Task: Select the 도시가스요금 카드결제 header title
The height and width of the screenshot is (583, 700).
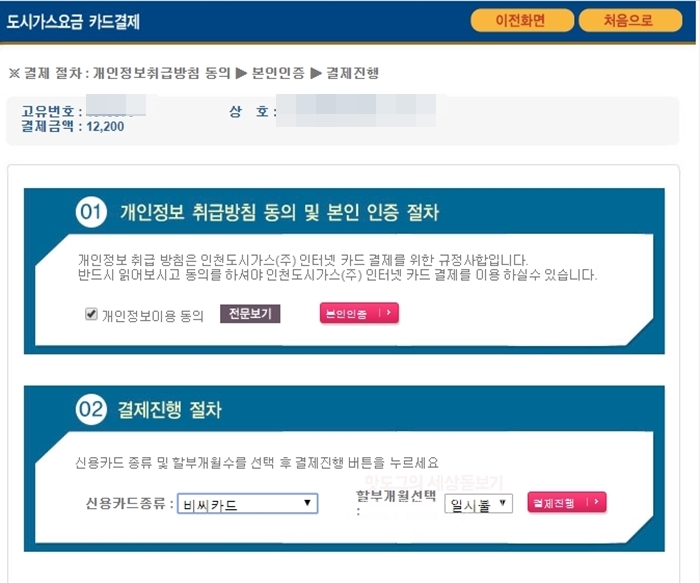Action: (x=73, y=21)
